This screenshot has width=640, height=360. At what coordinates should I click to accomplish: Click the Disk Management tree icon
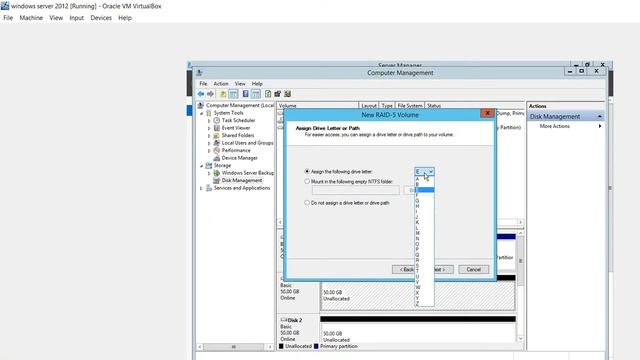[217, 180]
